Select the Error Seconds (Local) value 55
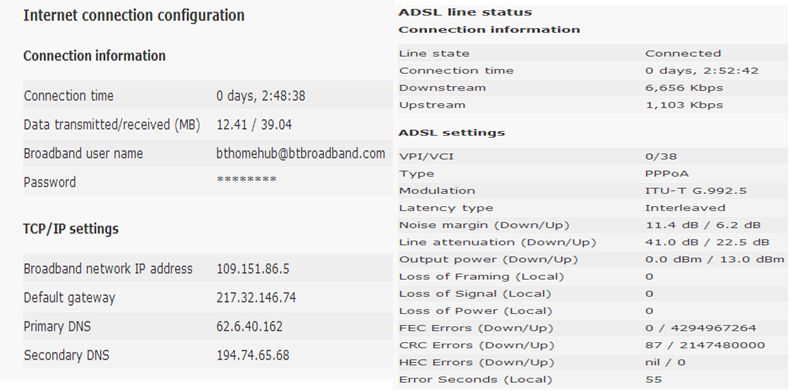The image size is (791, 391). pos(653,379)
